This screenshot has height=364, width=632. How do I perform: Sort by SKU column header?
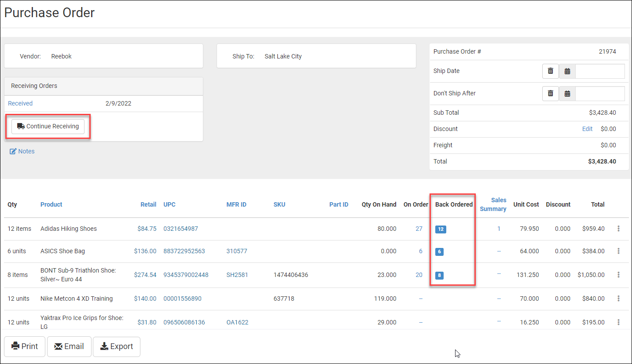tap(279, 204)
